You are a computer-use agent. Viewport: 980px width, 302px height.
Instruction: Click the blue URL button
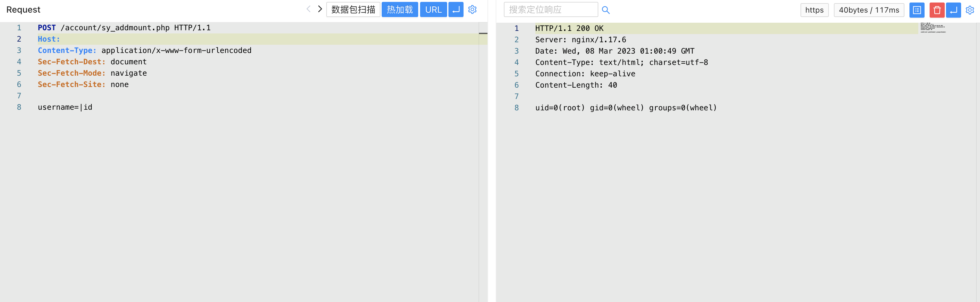(433, 9)
